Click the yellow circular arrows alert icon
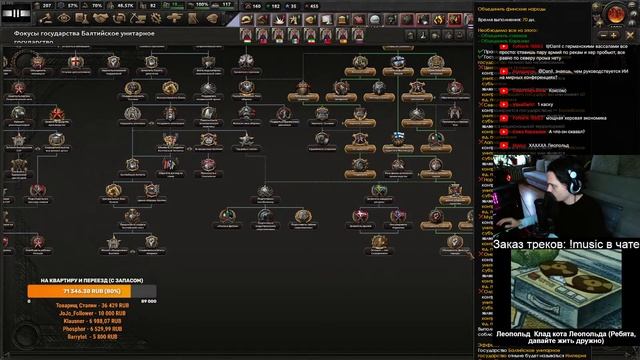Screen dimensions: 640x360 coord(439,19)
